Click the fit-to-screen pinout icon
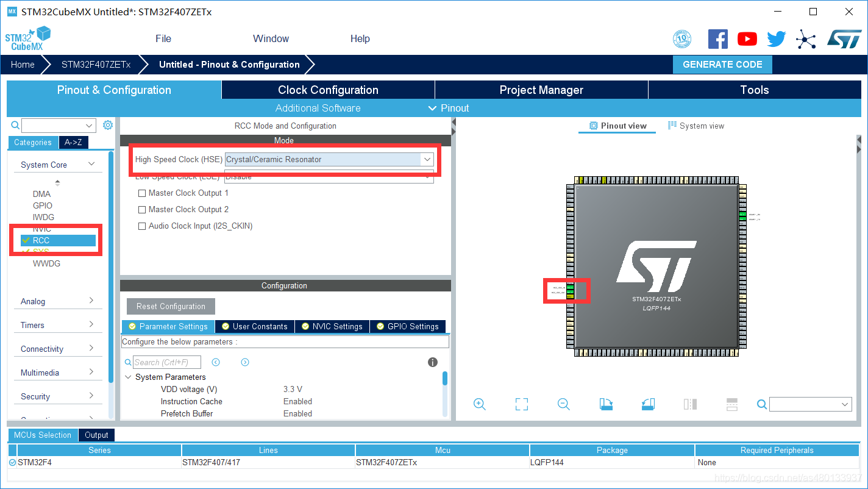 point(521,404)
